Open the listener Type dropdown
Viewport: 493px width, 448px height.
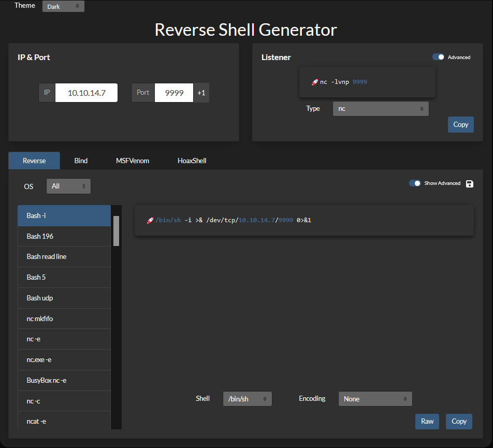tap(381, 109)
